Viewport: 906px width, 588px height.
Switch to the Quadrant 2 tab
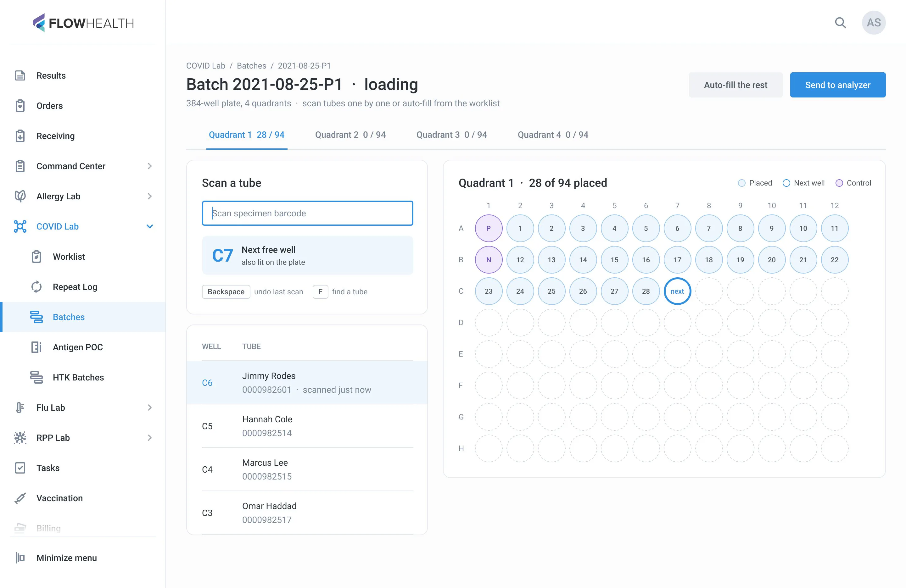350,135
